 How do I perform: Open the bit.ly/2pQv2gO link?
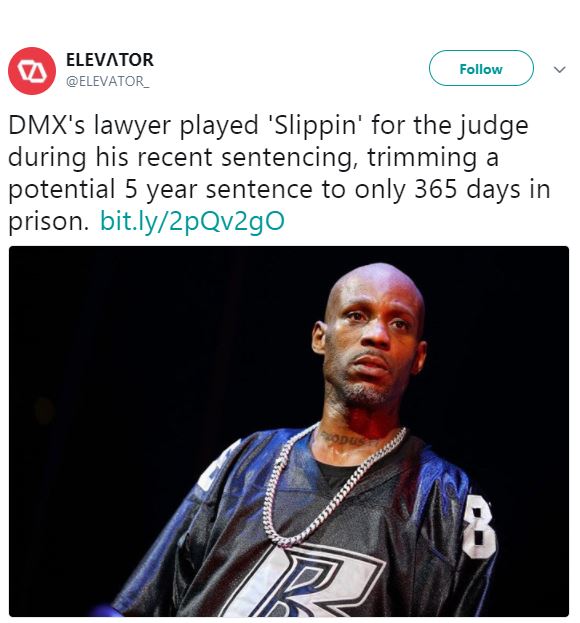point(192,221)
